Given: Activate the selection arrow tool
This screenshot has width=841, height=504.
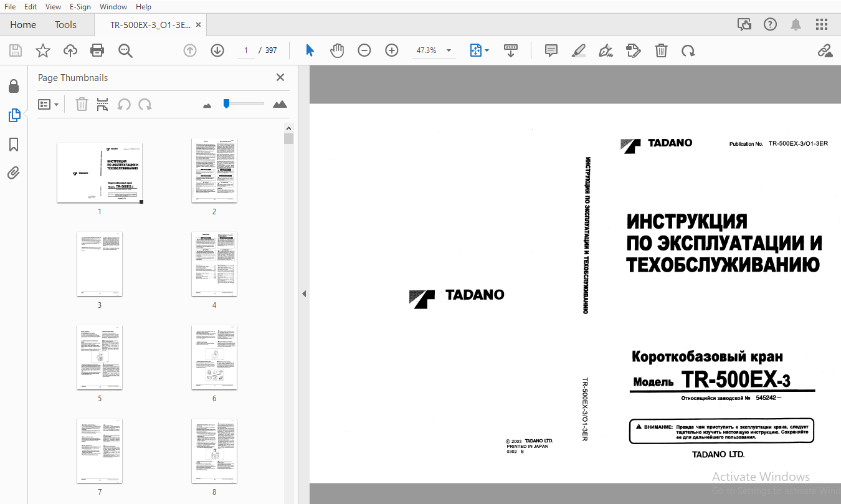Looking at the screenshot, I should (310, 50).
